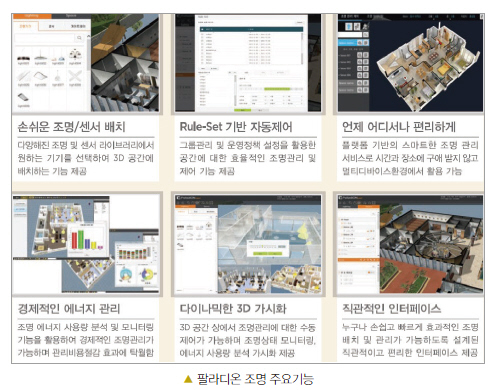This screenshot has width=495, height=390.
Task: Expand the top tree node in the 직관적인 인터페이스 panel
Action: (345, 220)
